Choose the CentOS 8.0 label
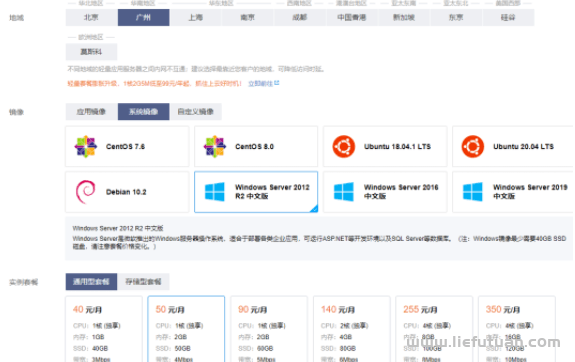 pyautogui.click(x=254, y=146)
